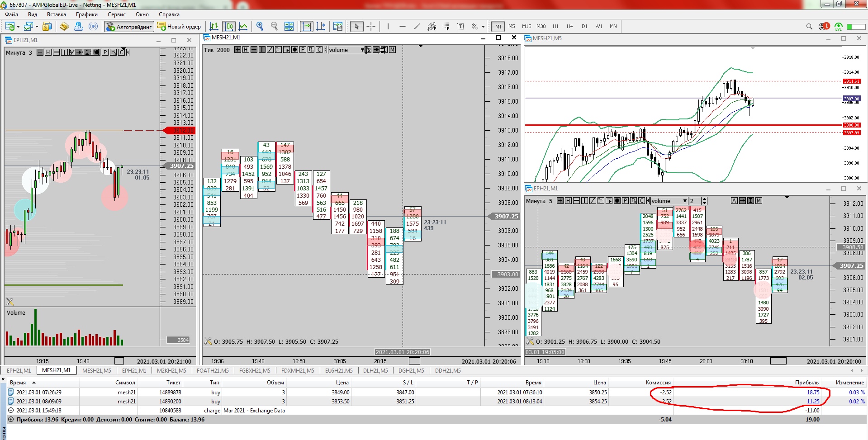868x440 pixels.
Task: Click the 3907.25 current price marker in MESH21,M1
Action: [504, 217]
